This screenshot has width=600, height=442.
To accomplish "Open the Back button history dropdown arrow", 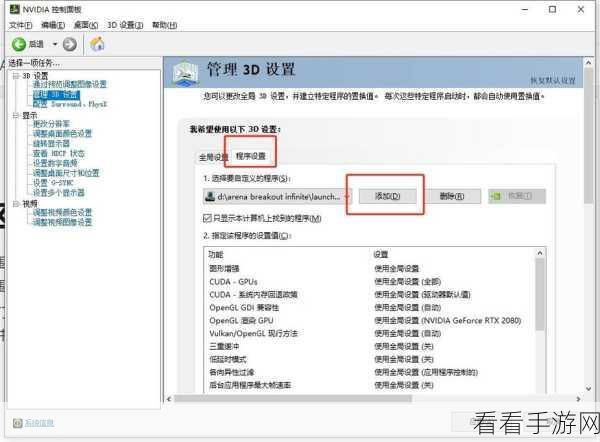I will (55, 45).
